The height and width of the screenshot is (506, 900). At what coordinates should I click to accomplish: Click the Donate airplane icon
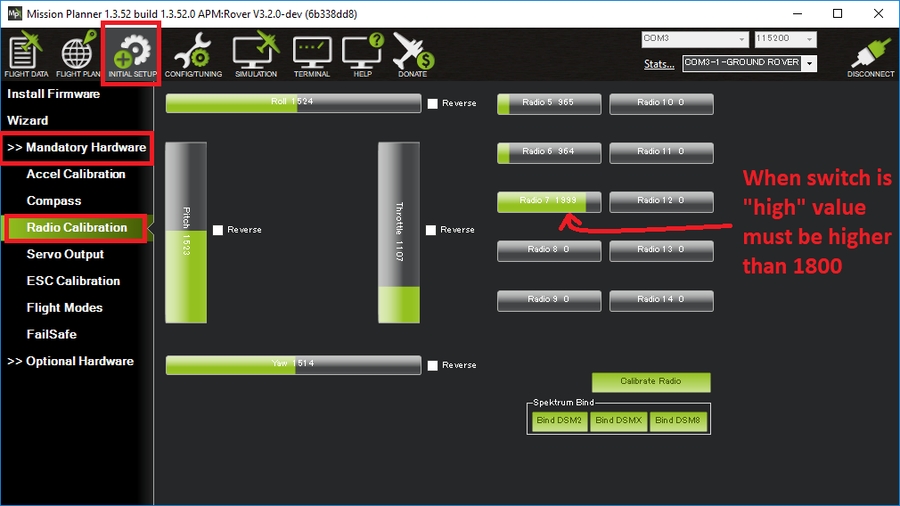[x=411, y=53]
